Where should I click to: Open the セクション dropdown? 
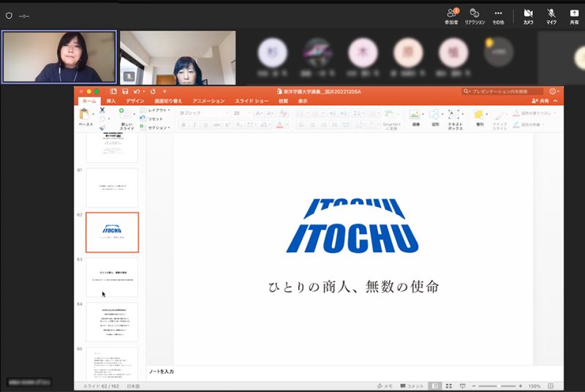tap(156, 127)
